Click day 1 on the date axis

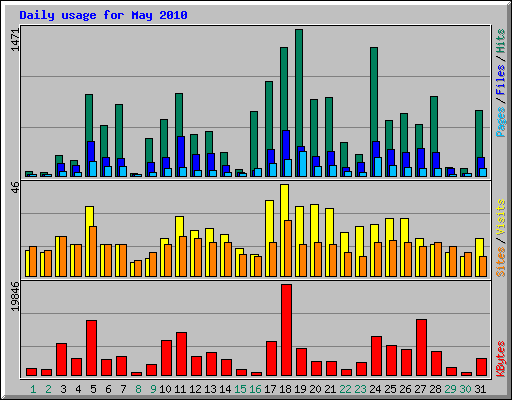pos(33,389)
